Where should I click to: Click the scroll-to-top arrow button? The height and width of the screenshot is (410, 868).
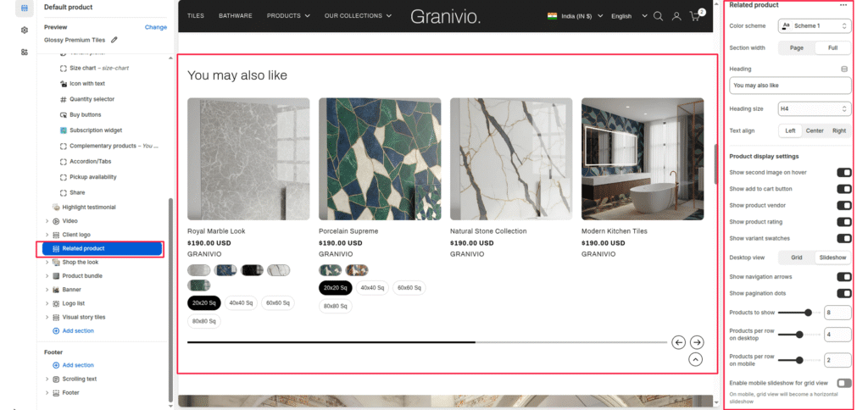[x=696, y=359]
